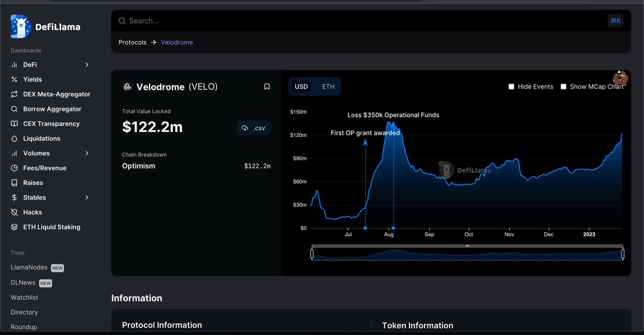The image size is (644, 335).
Task: Expand the Volumes section chevron
Action: click(x=86, y=153)
